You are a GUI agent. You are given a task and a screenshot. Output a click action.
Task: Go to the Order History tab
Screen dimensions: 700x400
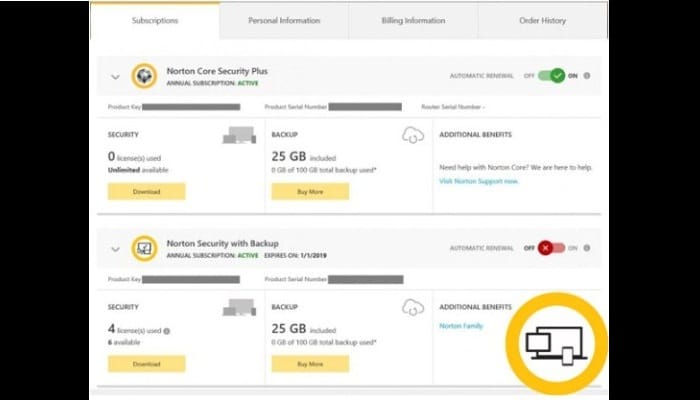click(x=542, y=21)
